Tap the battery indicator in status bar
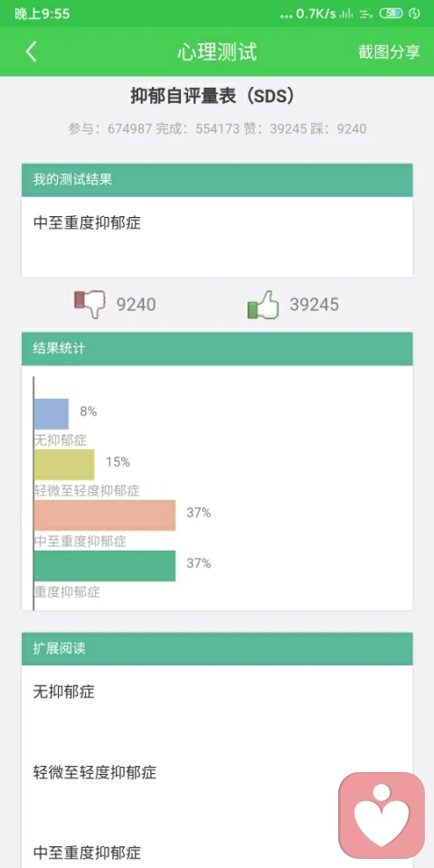This screenshot has height=868, width=434. pos(391,14)
